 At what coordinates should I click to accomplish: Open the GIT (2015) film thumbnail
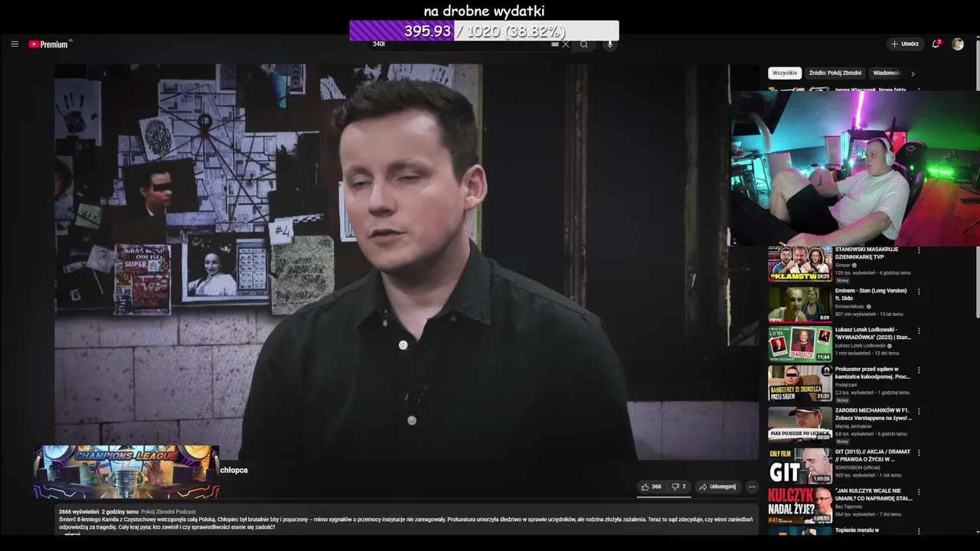click(800, 465)
